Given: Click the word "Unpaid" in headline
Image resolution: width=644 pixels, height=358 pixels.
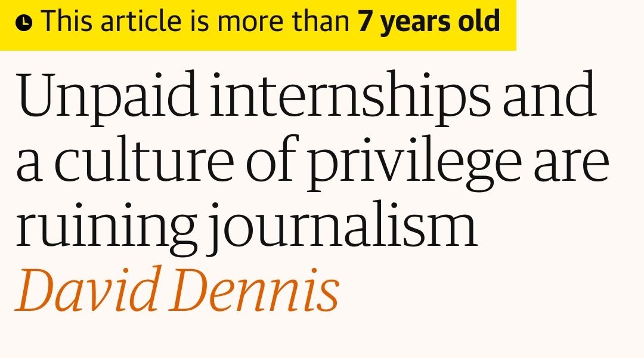Looking at the screenshot, I should [x=108, y=98].
